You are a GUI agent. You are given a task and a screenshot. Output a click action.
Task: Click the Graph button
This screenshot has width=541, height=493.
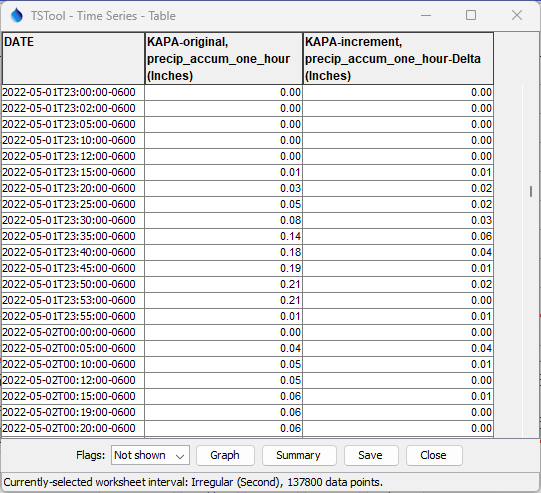(x=225, y=455)
